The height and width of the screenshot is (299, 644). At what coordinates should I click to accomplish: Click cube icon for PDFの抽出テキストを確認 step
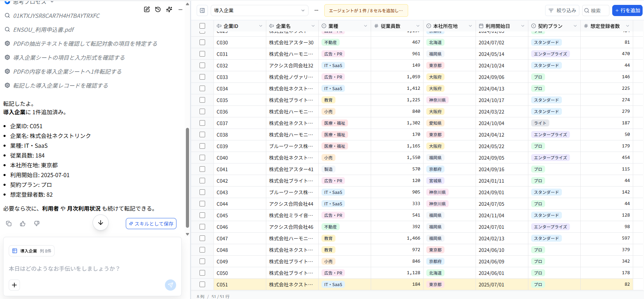(x=7, y=44)
